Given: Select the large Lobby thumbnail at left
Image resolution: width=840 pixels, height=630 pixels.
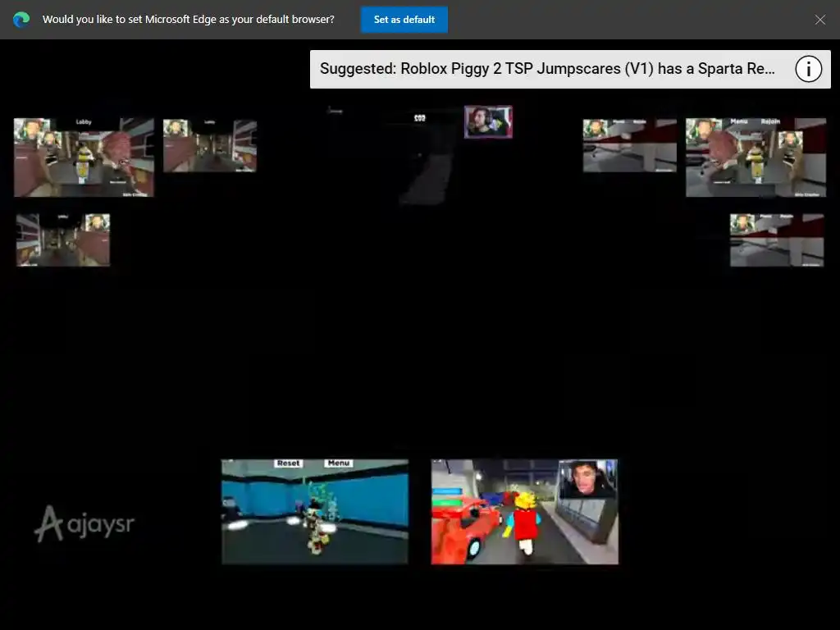Looking at the screenshot, I should pos(84,157).
